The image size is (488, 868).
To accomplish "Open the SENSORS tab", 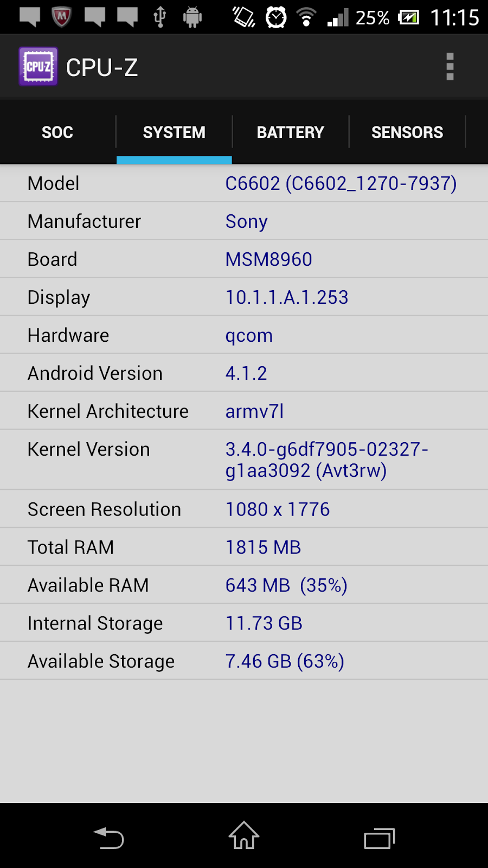I will click(x=407, y=132).
